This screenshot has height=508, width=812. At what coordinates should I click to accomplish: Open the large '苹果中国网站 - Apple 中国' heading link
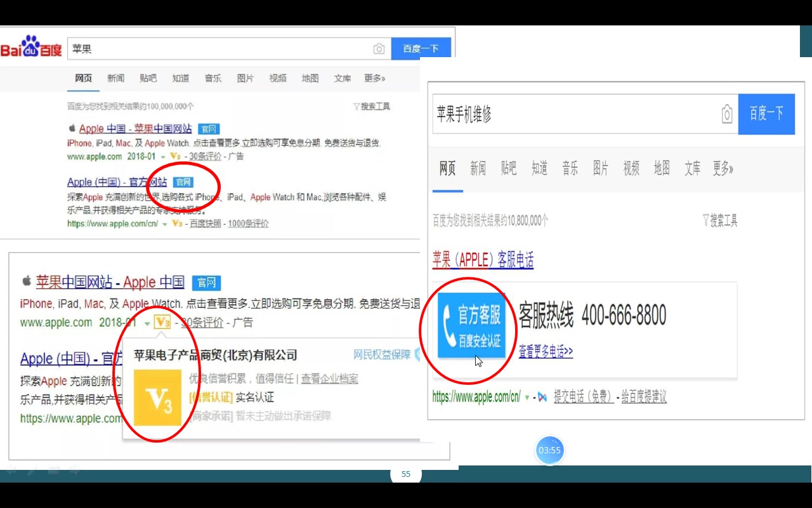[x=110, y=282]
